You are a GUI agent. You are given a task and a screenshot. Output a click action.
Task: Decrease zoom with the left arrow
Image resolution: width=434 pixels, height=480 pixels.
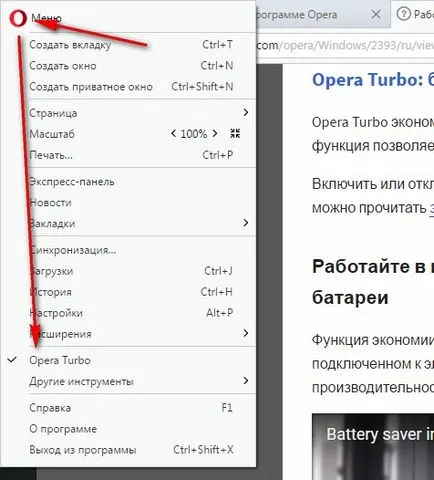173,134
